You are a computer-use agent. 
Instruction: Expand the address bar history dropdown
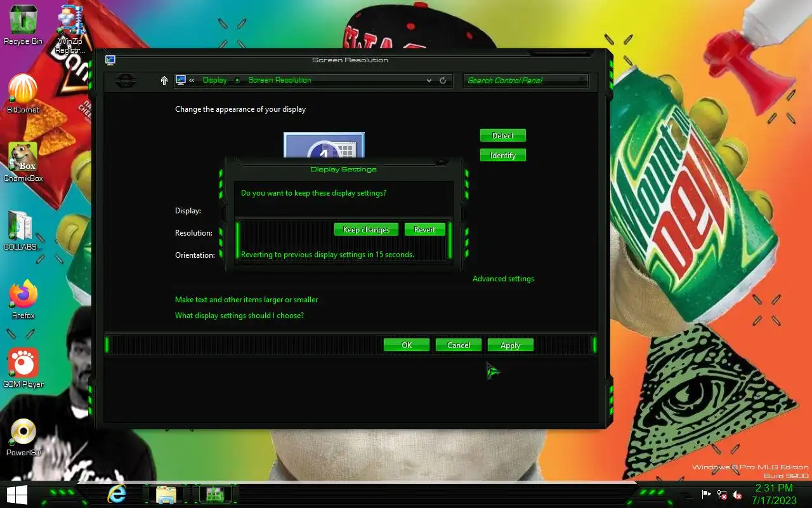[429, 81]
